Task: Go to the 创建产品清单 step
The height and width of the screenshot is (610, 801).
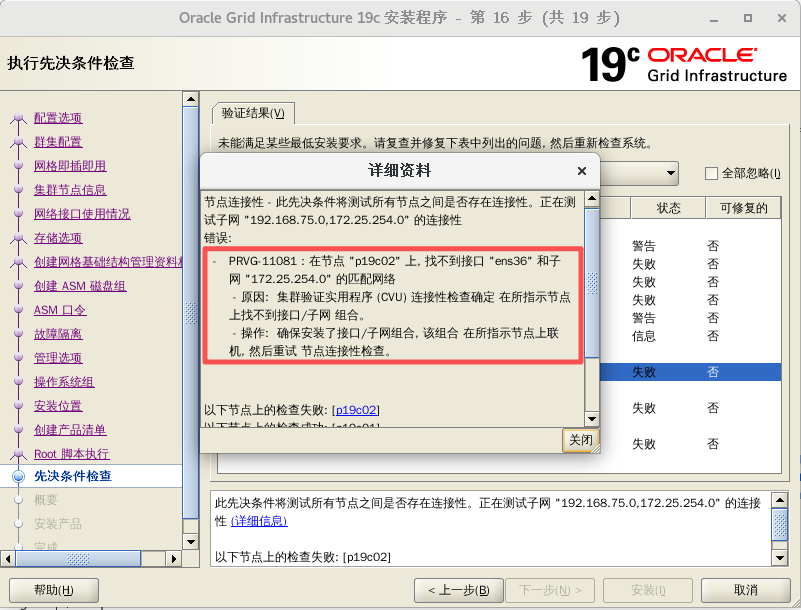Action: point(70,430)
